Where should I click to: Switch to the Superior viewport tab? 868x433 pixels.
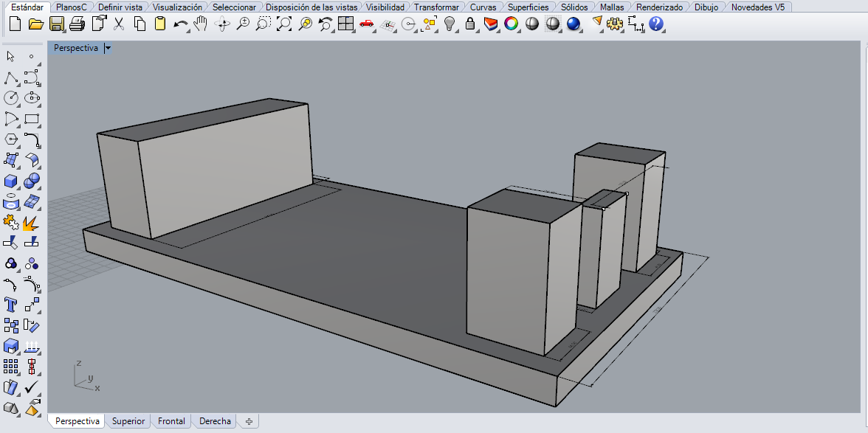pos(128,421)
